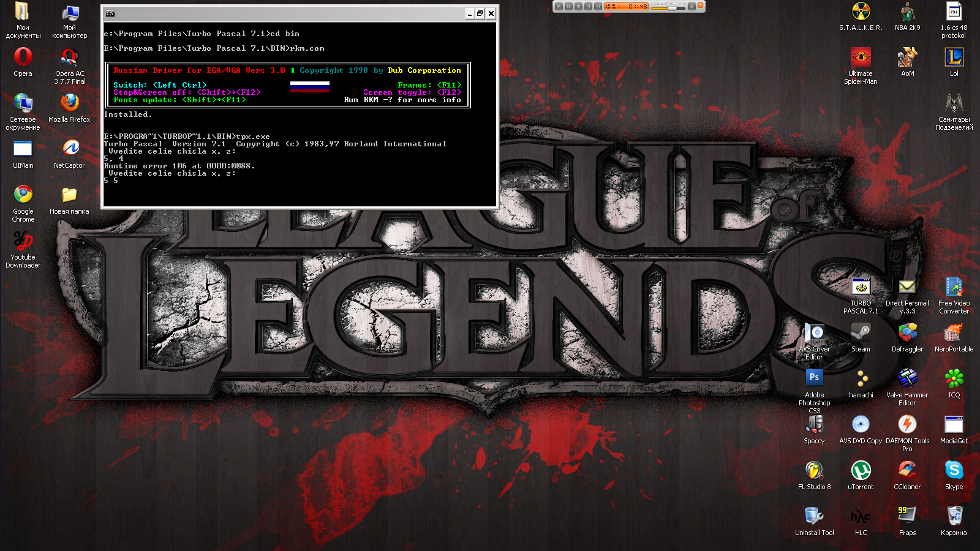Minimize the Turbo Pascal console window
This screenshot has width=980, height=551.
point(470,13)
